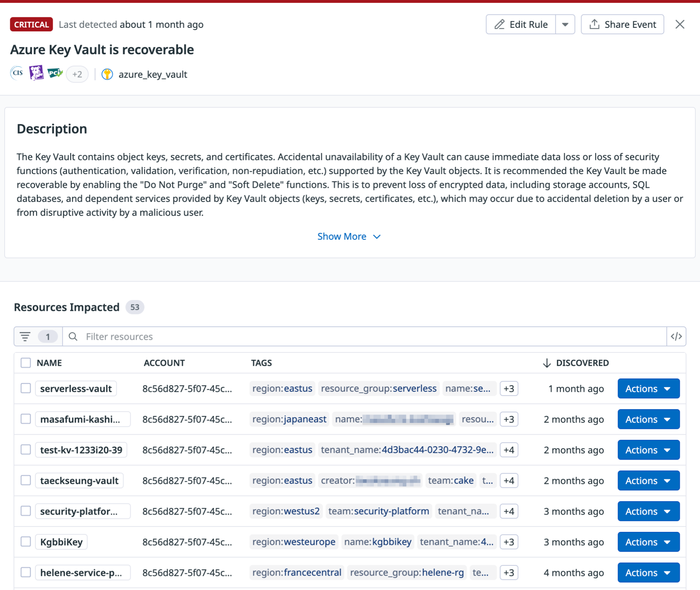
Task: Click the PCI framework badge icon
Action: click(x=55, y=73)
